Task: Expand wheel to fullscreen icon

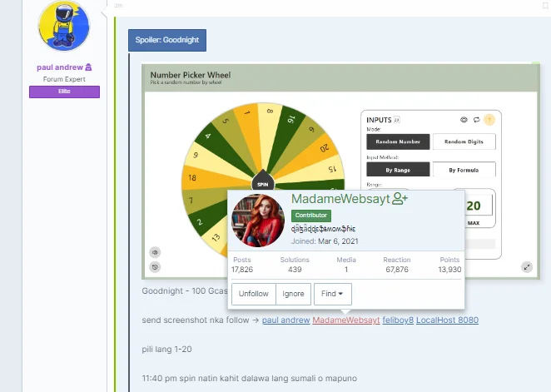Action: (x=527, y=267)
